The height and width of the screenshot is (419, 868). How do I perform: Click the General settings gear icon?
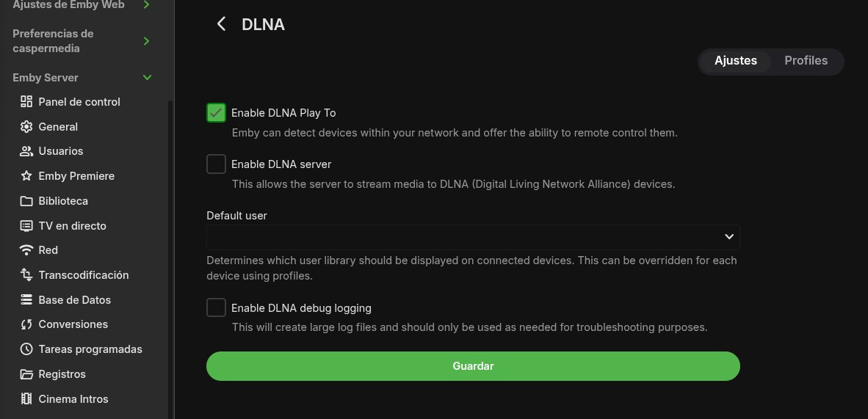[26, 127]
